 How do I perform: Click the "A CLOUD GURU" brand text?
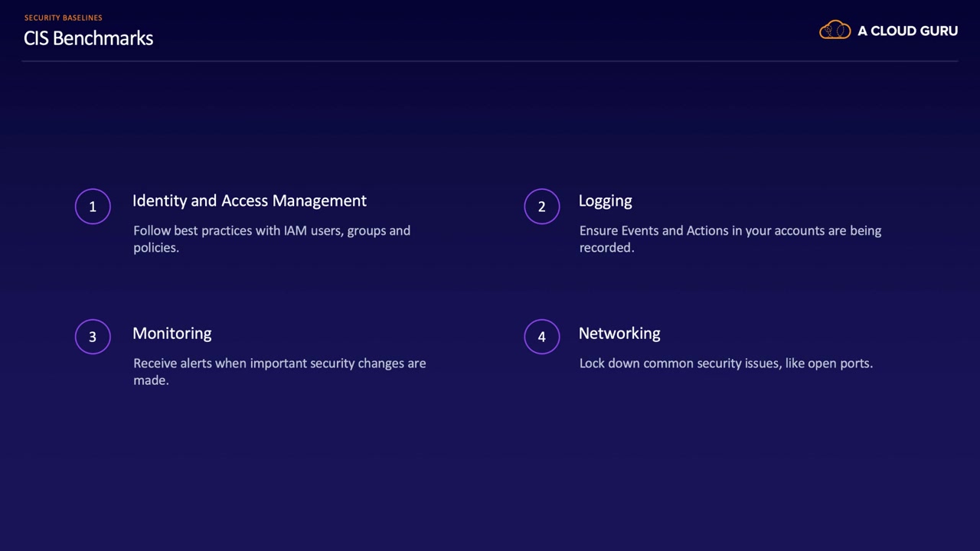(x=907, y=31)
